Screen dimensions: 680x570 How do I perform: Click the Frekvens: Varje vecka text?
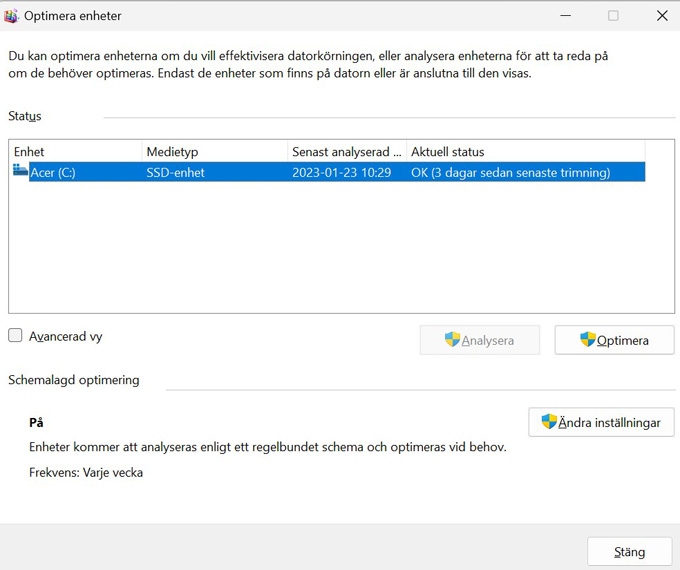pyautogui.click(x=86, y=472)
